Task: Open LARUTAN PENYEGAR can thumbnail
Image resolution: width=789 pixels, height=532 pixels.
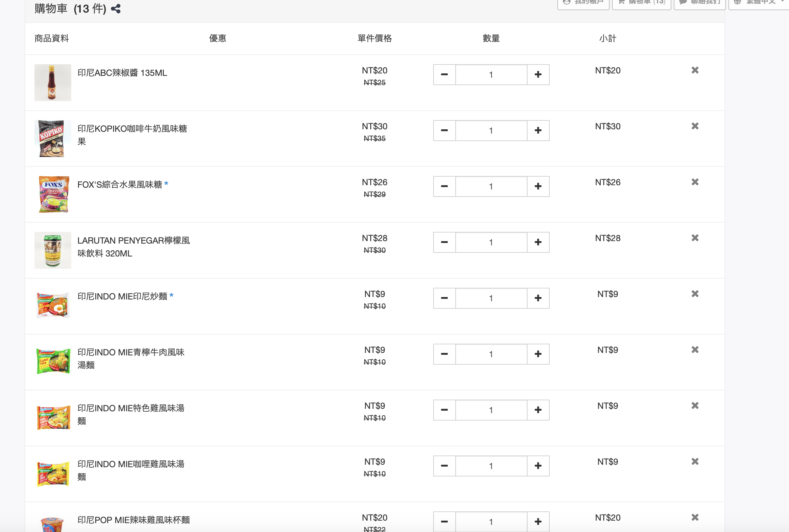Action: coord(53,250)
